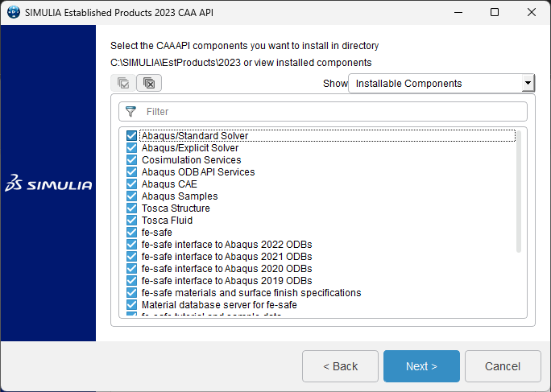Screen dimensions: 551x392
Task: Uncheck fe-safe materials and surface finish checkbox
Action: point(132,293)
